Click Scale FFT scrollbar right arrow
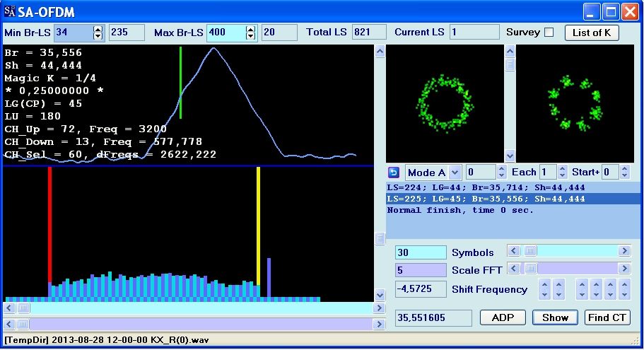644x350 pixels. [x=624, y=268]
